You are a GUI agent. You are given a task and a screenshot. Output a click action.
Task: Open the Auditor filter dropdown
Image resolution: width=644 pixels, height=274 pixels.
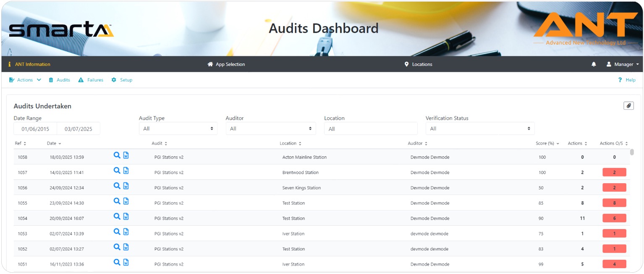tap(270, 129)
